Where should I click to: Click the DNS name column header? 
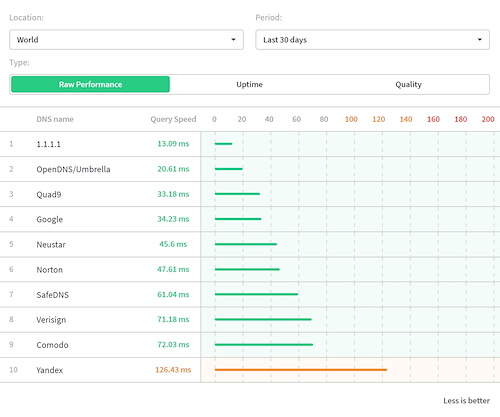click(x=55, y=119)
